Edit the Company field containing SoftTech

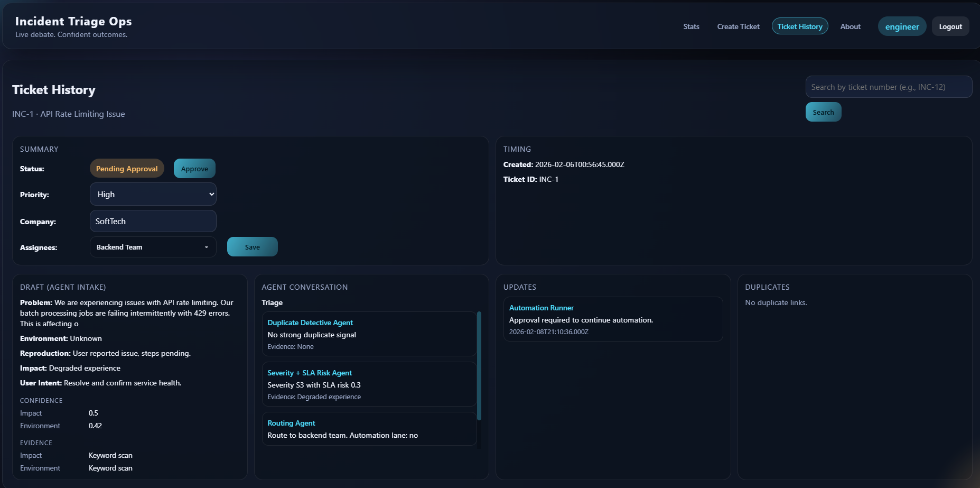[153, 221]
